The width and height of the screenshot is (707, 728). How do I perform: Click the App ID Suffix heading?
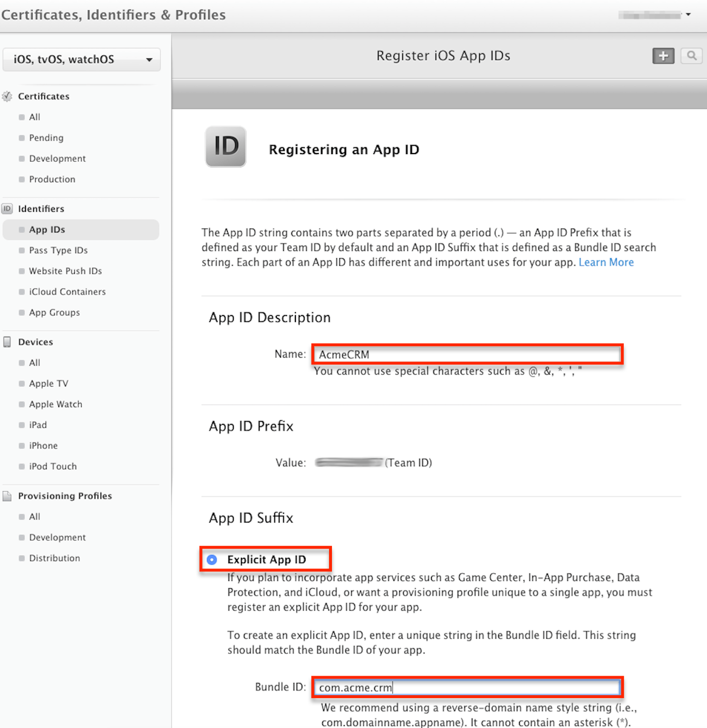pos(251,518)
